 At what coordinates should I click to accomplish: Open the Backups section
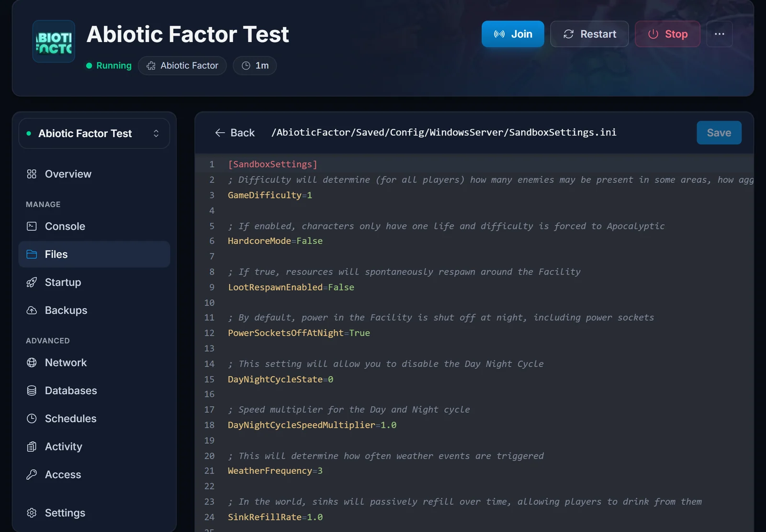pyautogui.click(x=94, y=310)
